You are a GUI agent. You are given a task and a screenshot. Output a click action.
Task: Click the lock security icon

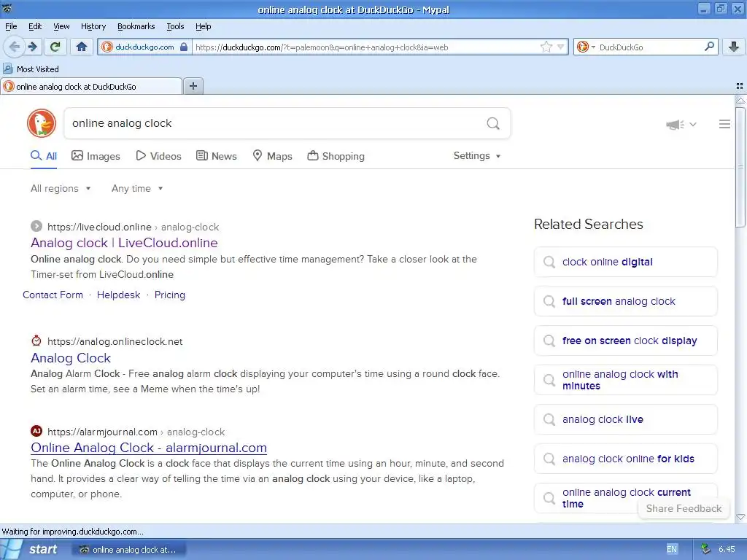[x=183, y=47]
